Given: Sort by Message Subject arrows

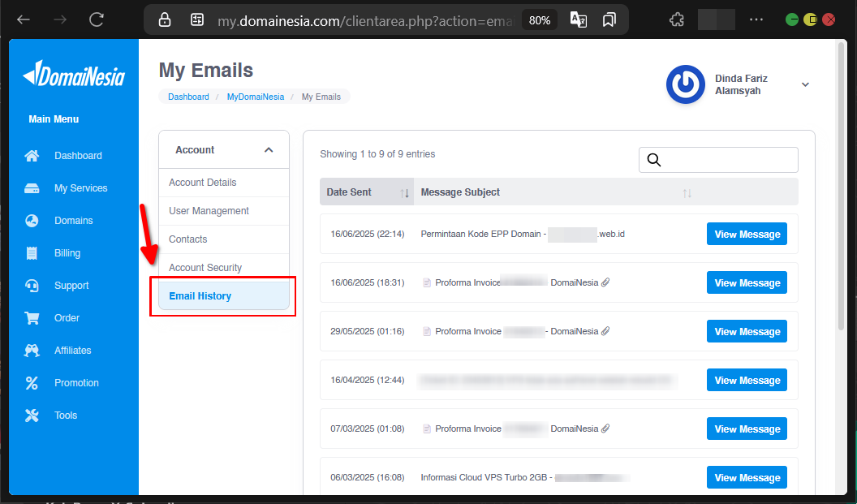Looking at the screenshot, I should tap(687, 193).
